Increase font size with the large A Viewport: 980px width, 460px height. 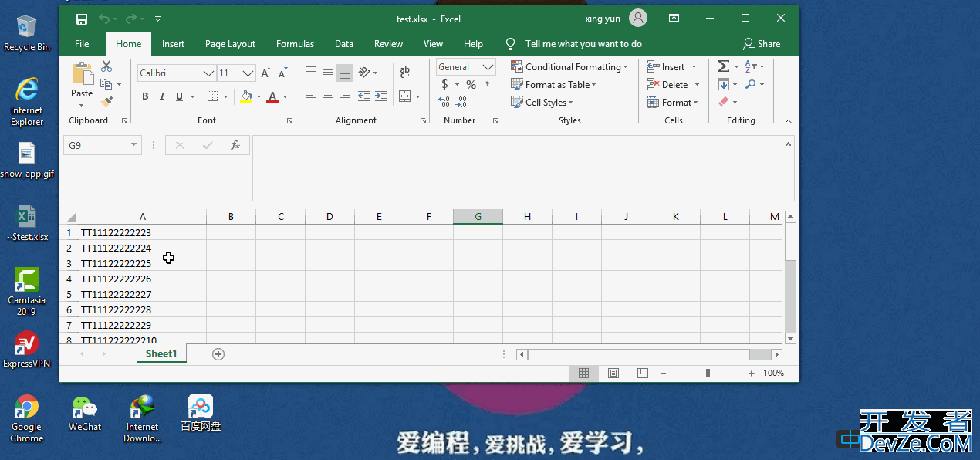[x=265, y=73]
